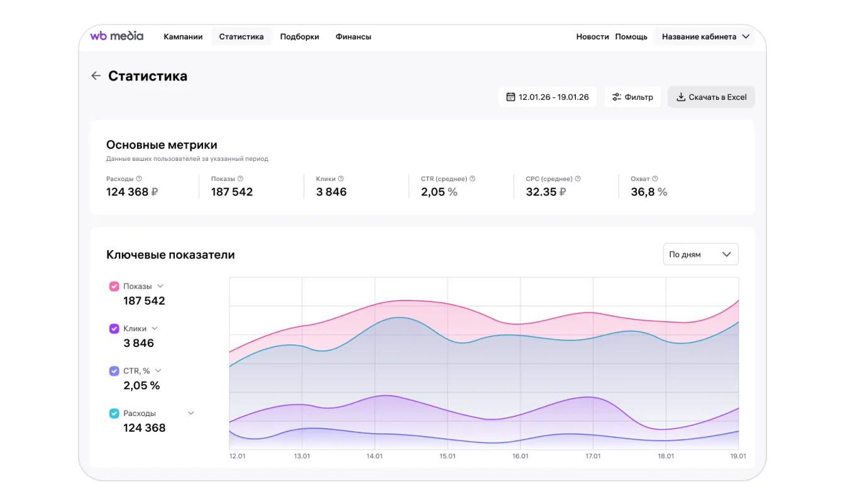Click the WB Media logo
The image size is (845, 504).
[x=117, y=36]
